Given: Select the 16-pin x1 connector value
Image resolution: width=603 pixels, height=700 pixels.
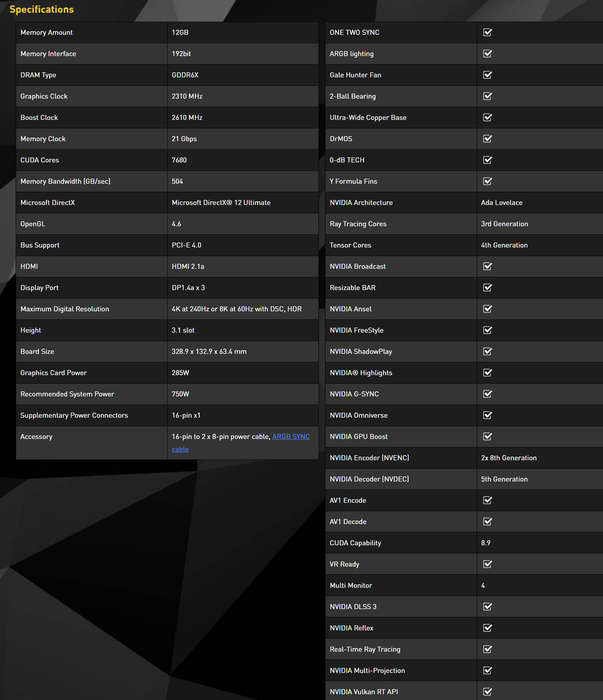Looking at the screenshot, I should [186, 415].
